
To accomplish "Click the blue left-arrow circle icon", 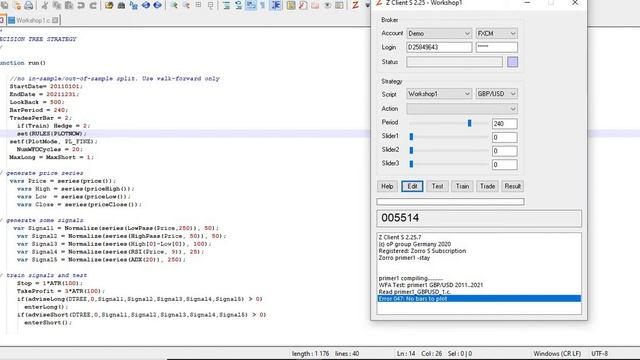I will (x=146, y=5).
